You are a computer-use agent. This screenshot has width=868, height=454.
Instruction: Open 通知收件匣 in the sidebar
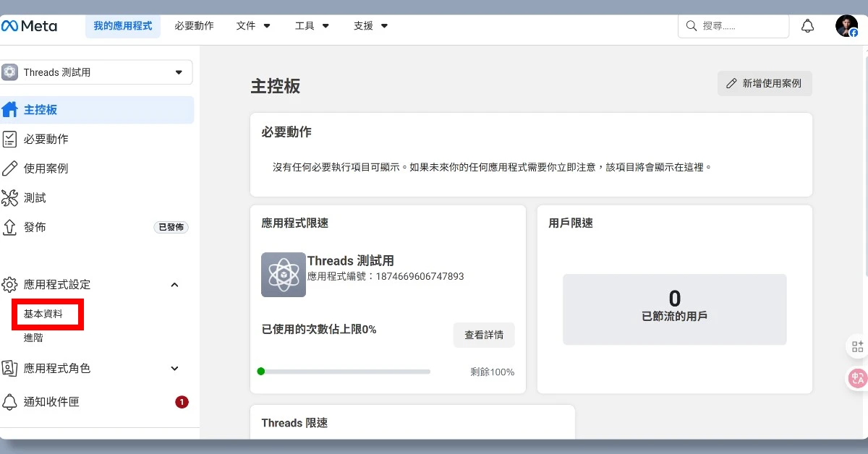(97, 402)
